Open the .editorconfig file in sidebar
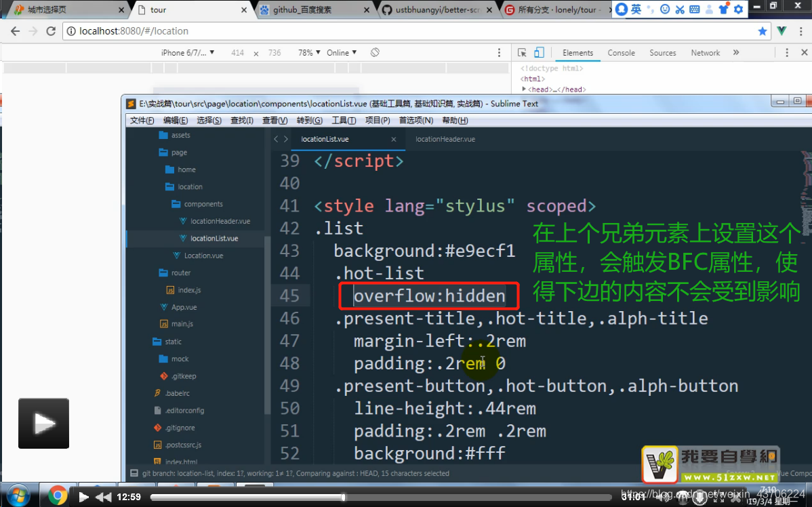Image resolution: width=812 pixels, height=507 pixels. coord(179,410)
